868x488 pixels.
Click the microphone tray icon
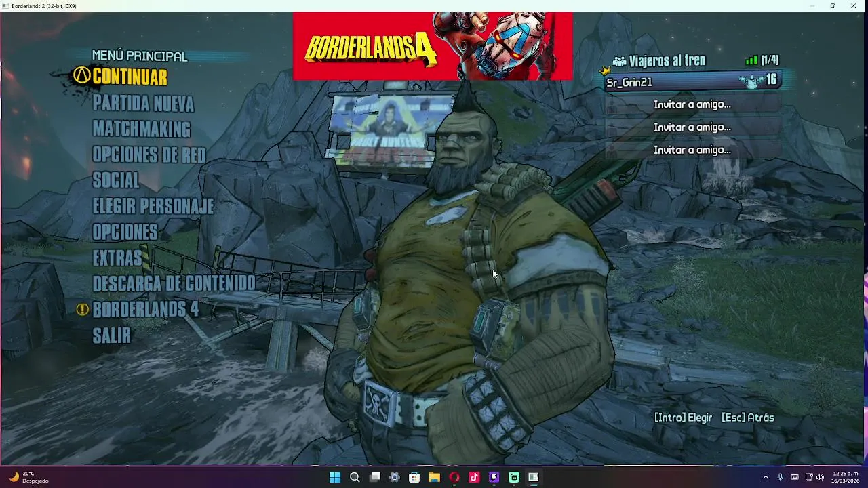(781, 477)
